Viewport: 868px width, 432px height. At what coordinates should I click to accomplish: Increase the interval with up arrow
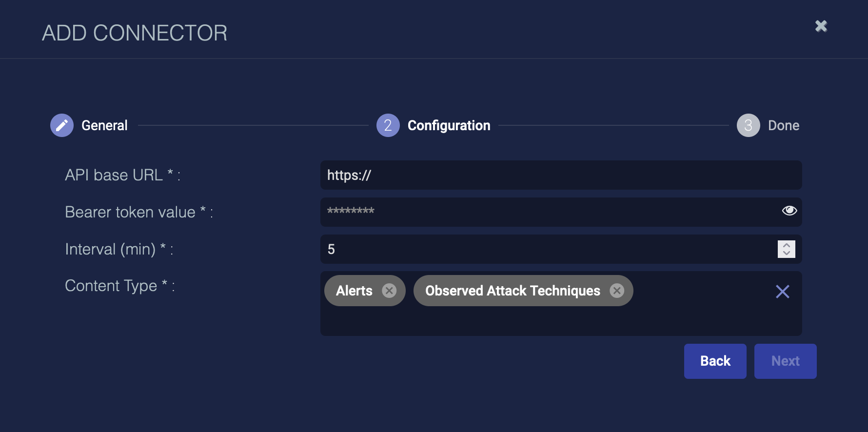click(786, 245)
